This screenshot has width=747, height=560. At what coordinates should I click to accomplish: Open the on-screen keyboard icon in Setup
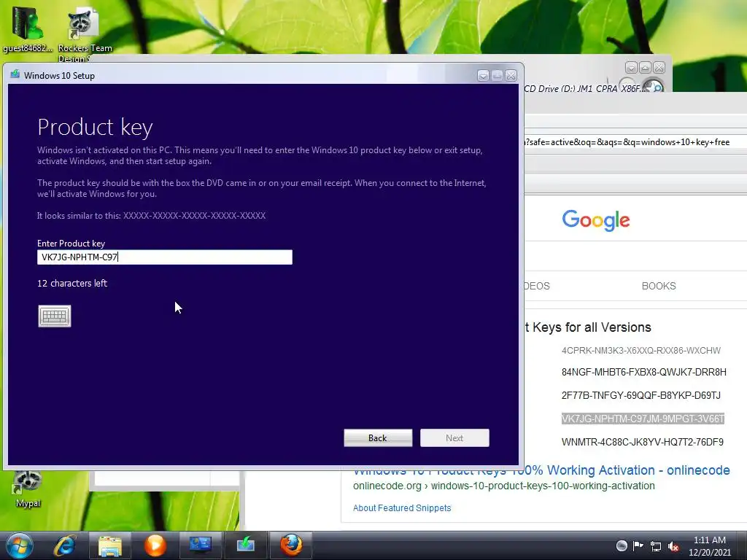(x=54, y=316)
